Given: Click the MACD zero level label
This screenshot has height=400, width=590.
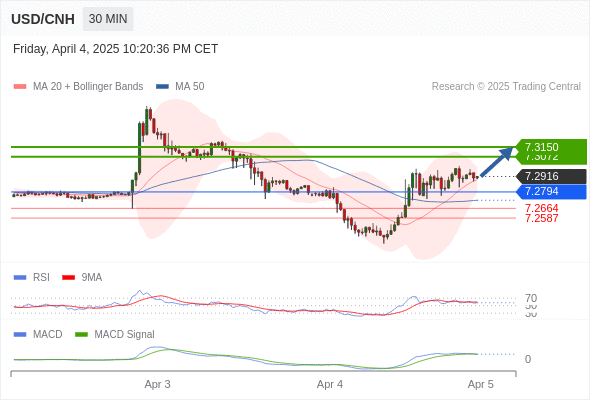Looking at the screenshot, I should click(528, 359).
